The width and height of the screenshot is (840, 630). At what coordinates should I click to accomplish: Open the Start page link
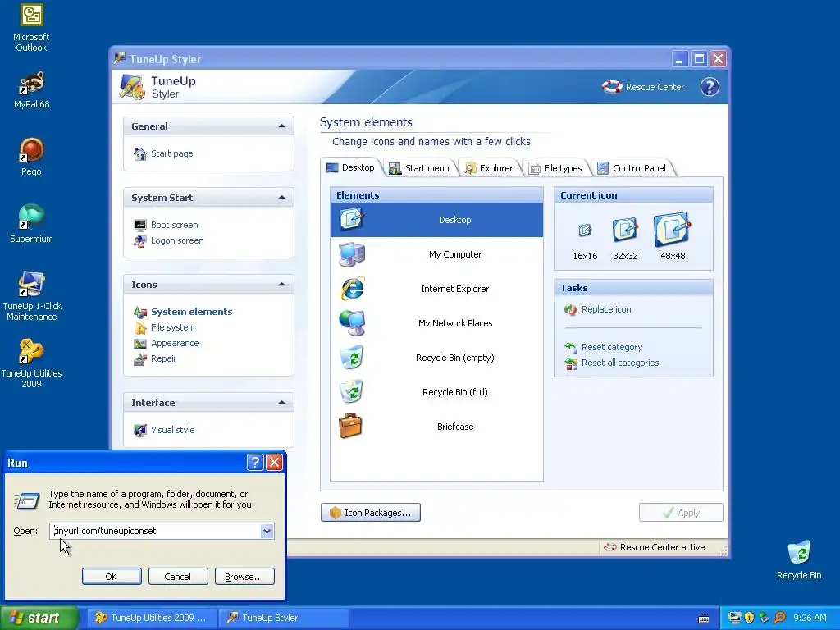172,153
